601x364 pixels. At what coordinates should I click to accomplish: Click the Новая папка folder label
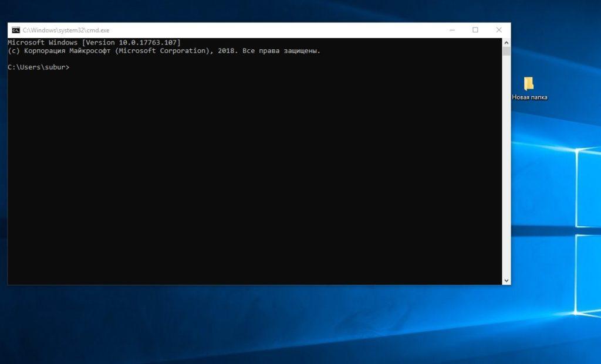coord(529,97)
